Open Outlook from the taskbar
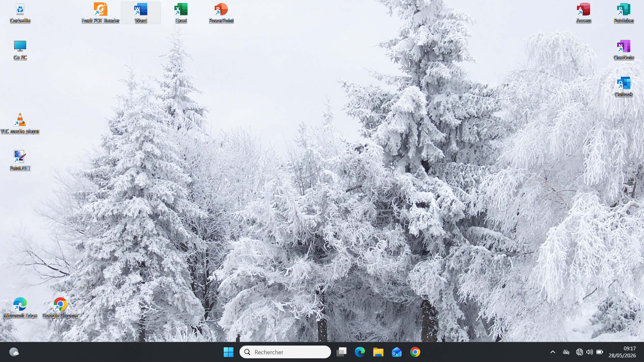Screen dimensions: 644x362 (397, 352)
